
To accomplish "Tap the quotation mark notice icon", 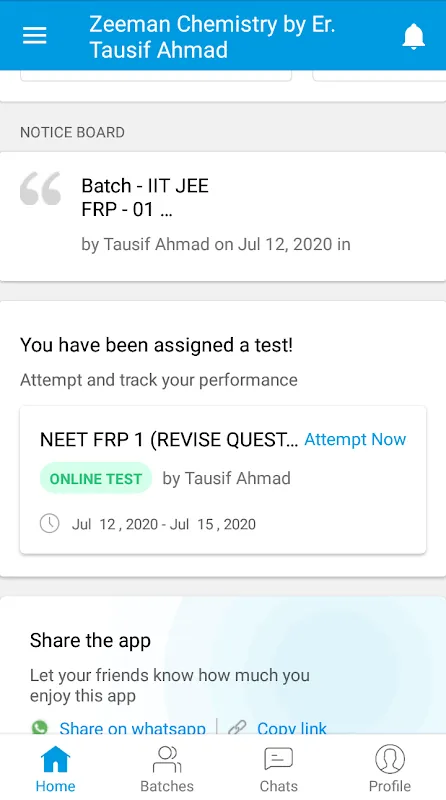I will (40, 188).
